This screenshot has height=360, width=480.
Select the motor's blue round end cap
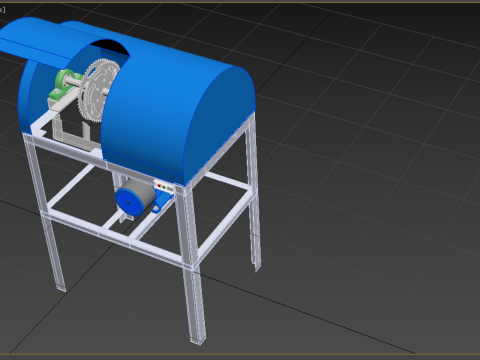click(129, 203)
